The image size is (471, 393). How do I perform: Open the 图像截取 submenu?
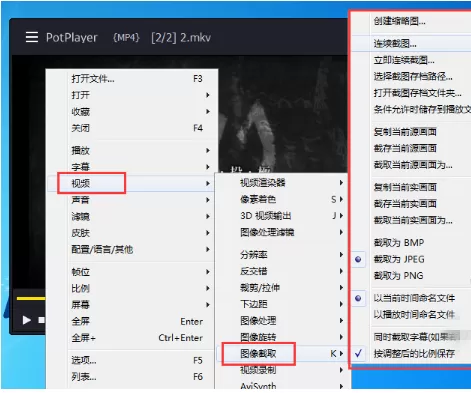(x=282, y=353)
